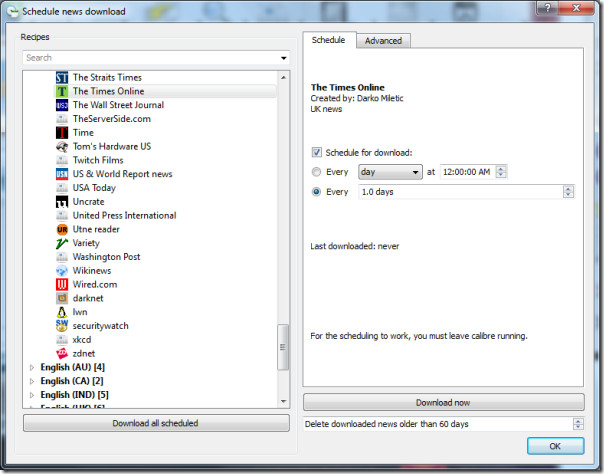This screenshot has height=474, width=604.
Task: Click US & World Report news icon
Action: (x=62, y=174)
